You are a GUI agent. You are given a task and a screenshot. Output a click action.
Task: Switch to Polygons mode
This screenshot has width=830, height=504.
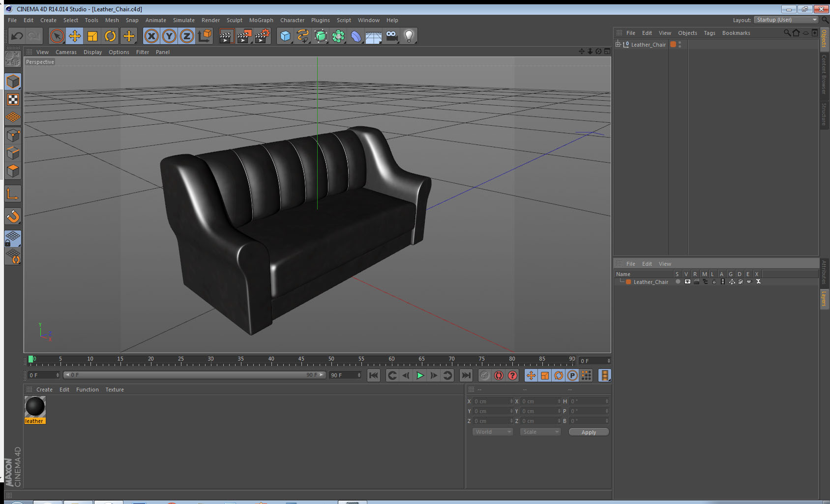pos(13,170)
